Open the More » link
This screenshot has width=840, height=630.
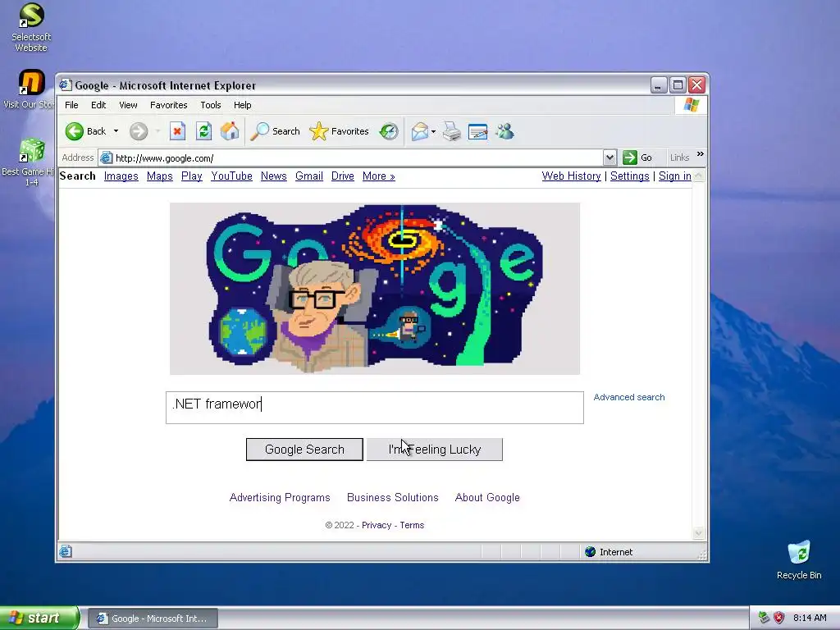tap(379, 176)
